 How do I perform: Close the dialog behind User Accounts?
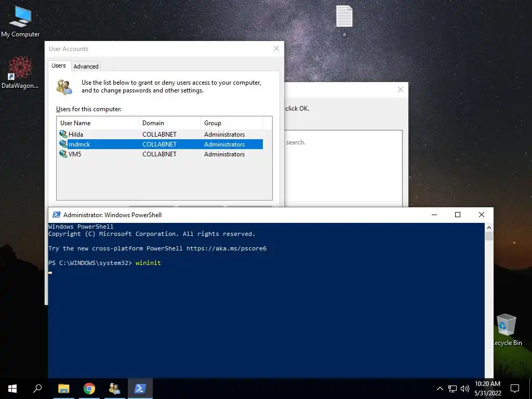tap(401, 89)
